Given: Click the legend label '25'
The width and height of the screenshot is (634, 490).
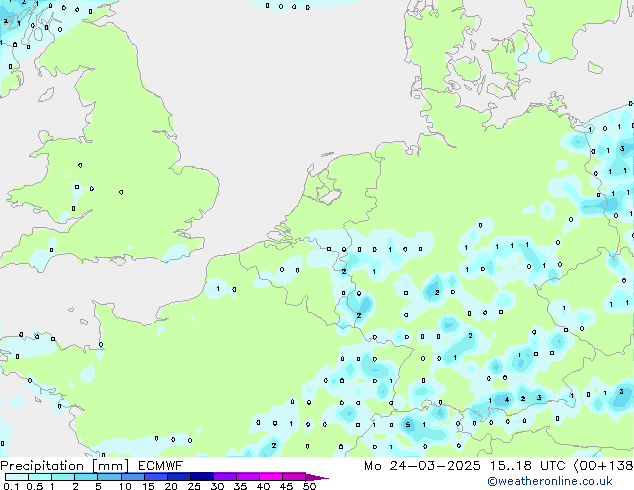Looking at the screenshot, I should coord(194,486).
